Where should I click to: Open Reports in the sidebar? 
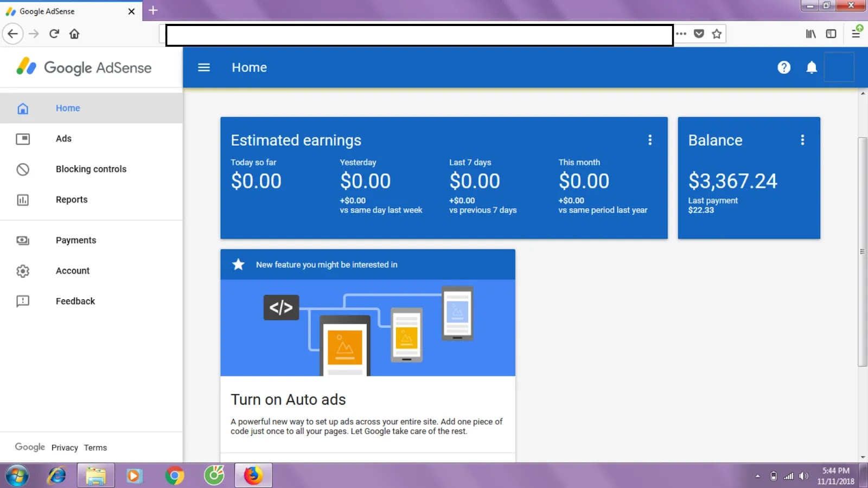[91, 199]
